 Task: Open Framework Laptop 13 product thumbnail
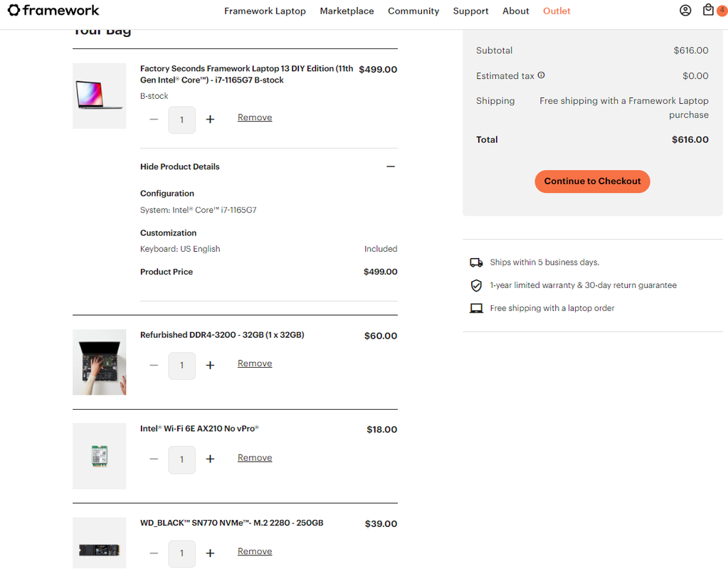click(x=100, y=95)
